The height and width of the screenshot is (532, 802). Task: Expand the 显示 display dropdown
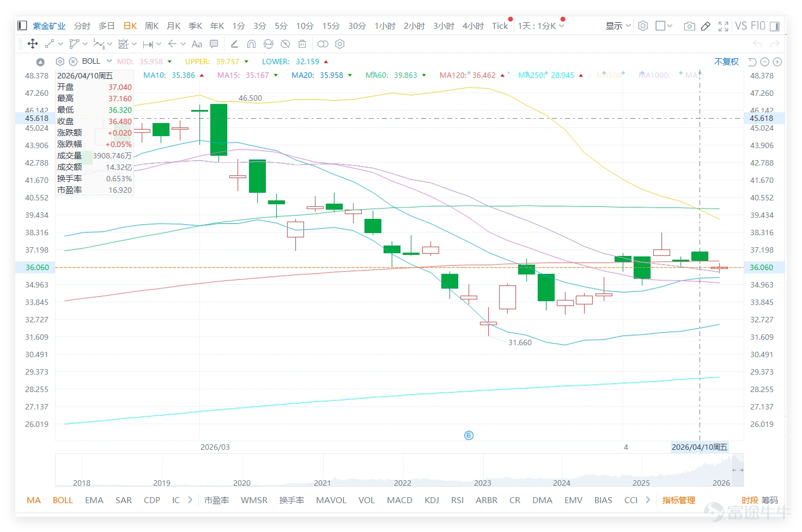point(618,26)
